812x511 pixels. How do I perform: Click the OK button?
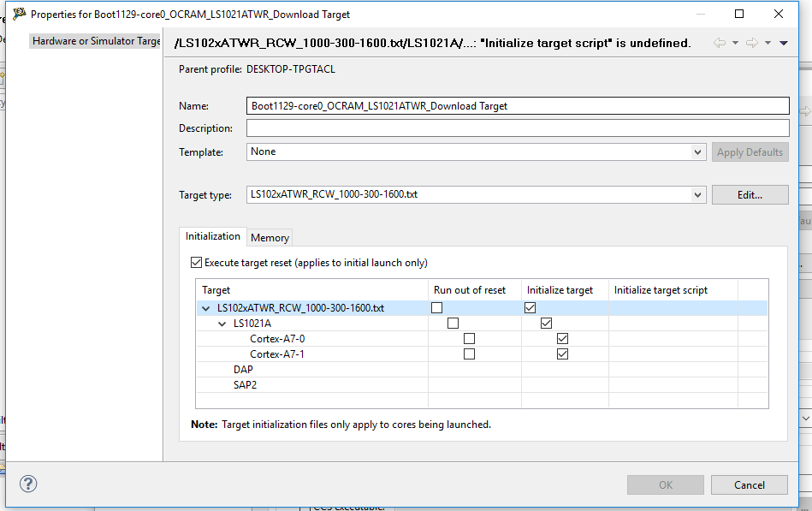point(666,485)
